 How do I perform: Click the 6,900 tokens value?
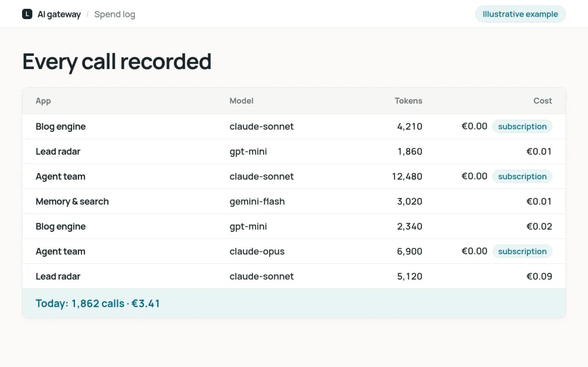410,251
